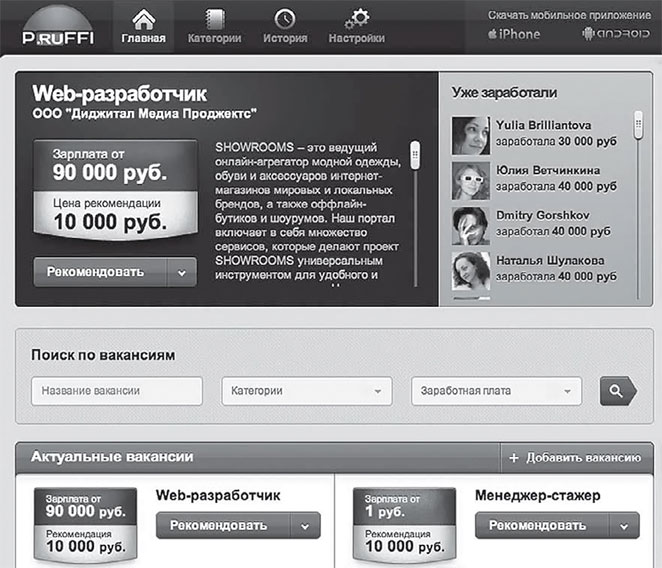662x568 pixels.
Task: Open Категории via its notebook icon
Action: (214, 19)
